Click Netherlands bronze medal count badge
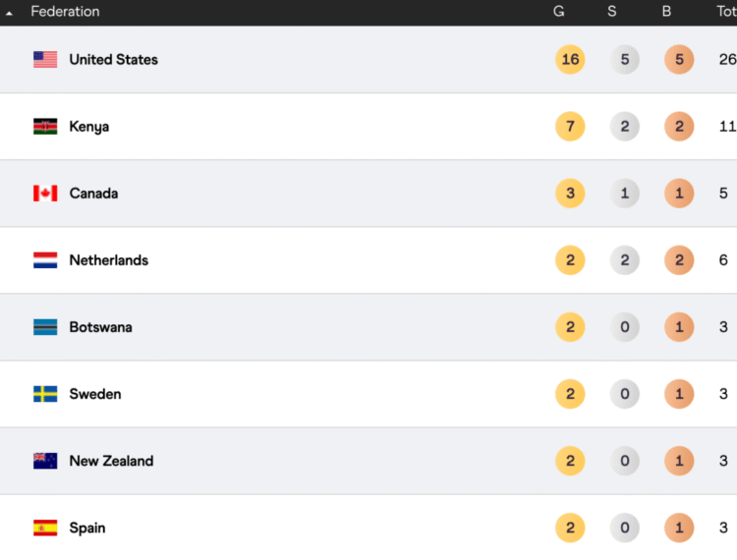 tap(679, 260)
